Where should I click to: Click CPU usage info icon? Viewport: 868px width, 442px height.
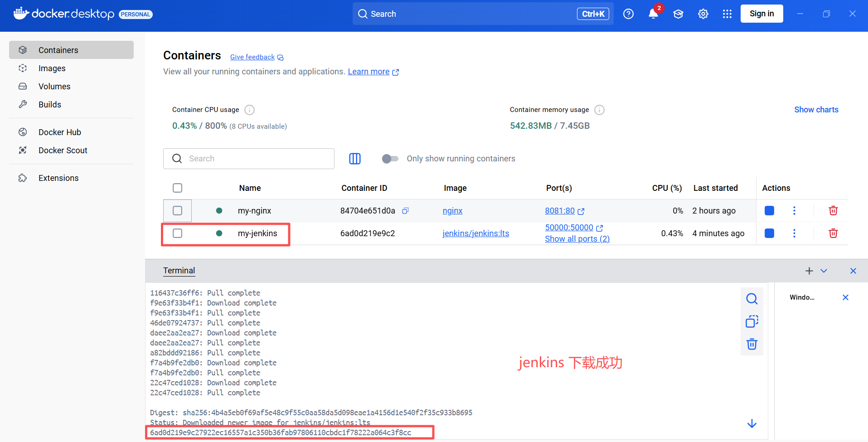pos(249,110)
